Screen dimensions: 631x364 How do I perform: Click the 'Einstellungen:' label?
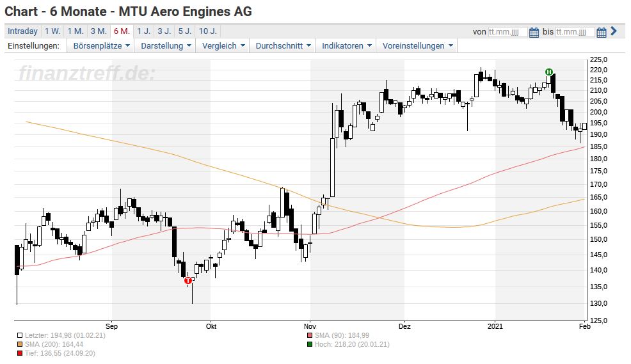[33, 46]
